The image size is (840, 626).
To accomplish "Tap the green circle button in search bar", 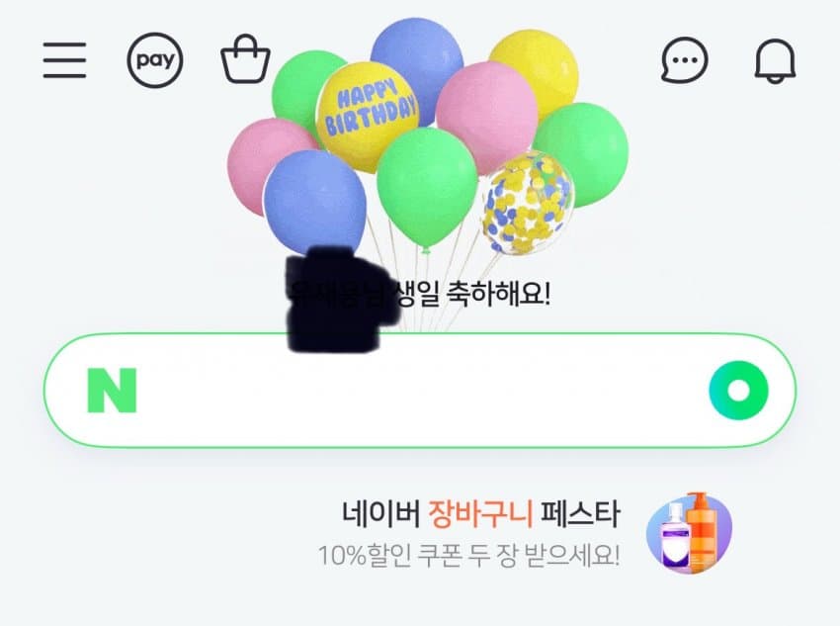I will 739,391.
